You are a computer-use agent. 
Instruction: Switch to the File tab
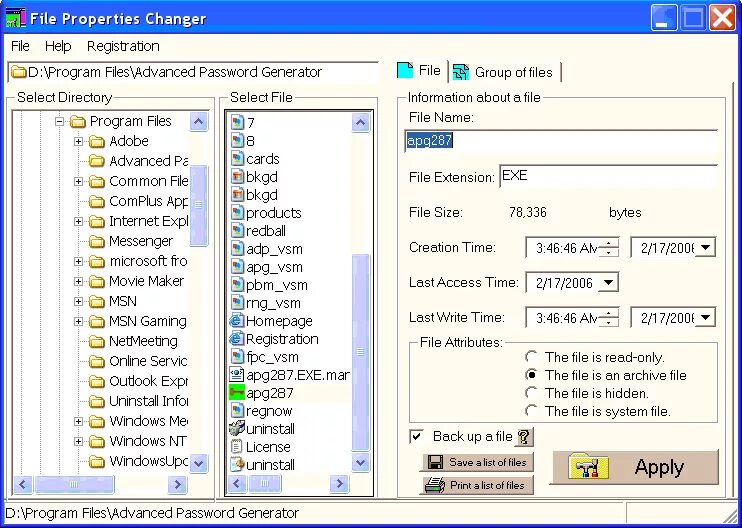pyautogui.click(x=419, y=70)
